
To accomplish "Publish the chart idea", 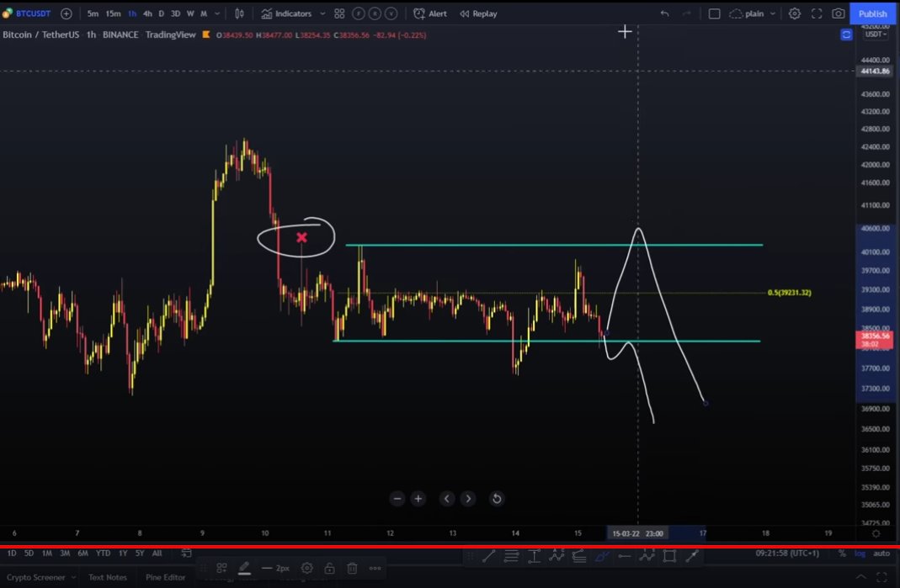I will click(x=872, y=13).
